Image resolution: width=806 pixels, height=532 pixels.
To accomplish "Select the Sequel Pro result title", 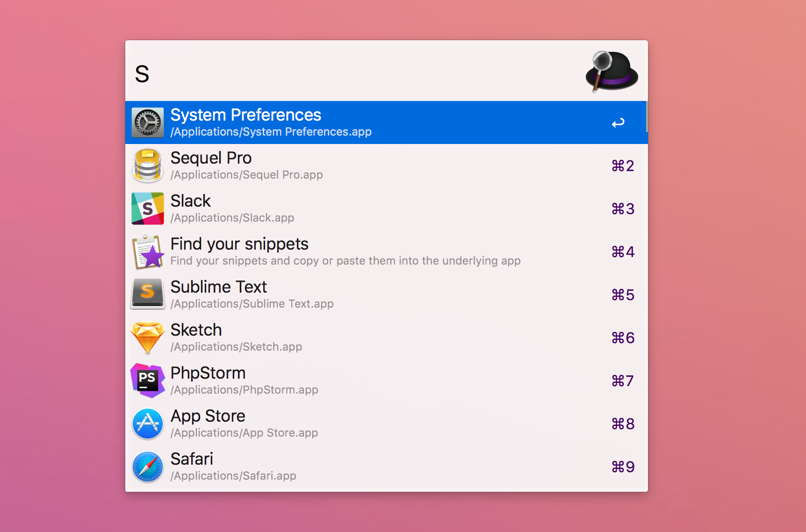I will [x=211, y=158].
